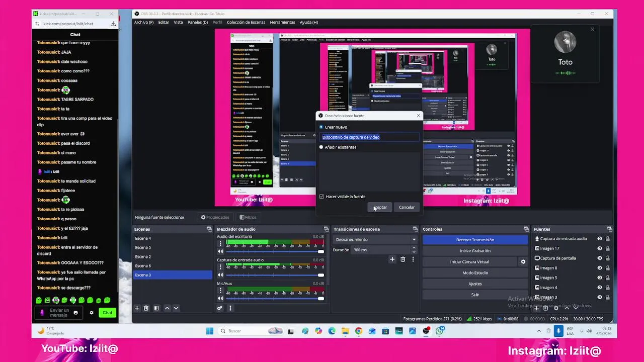Open Archivo menu in OBS
This screenshot has width=644, height=362.
click(144, 22)
